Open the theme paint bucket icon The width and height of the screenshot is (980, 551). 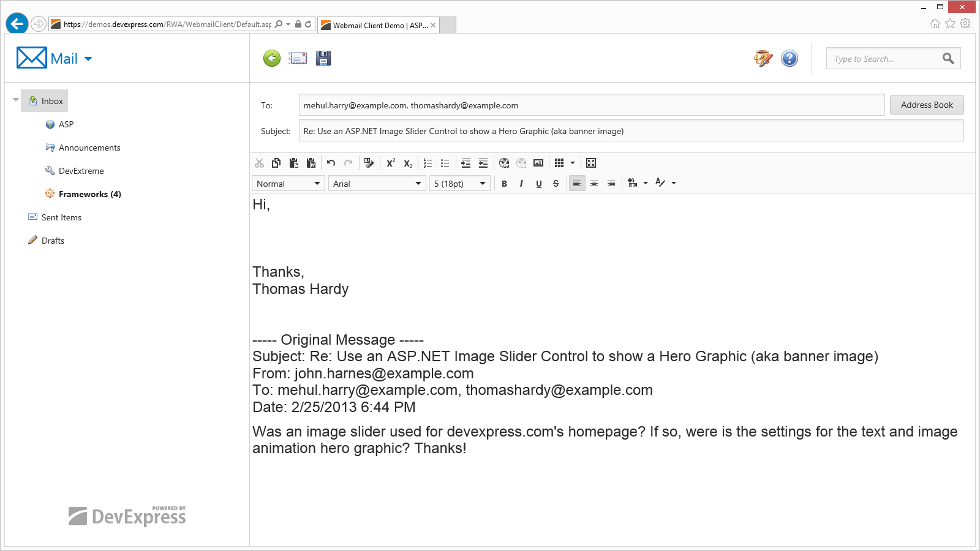[x=763, y=58]
